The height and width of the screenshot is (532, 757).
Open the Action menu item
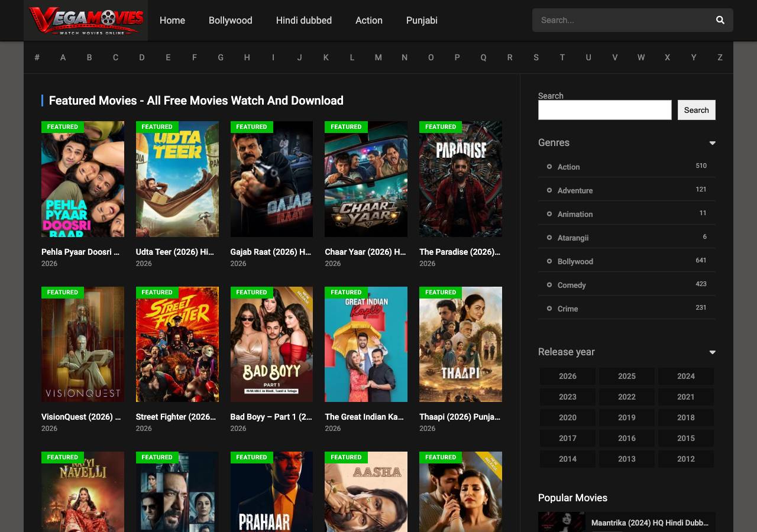coord(369,20)
